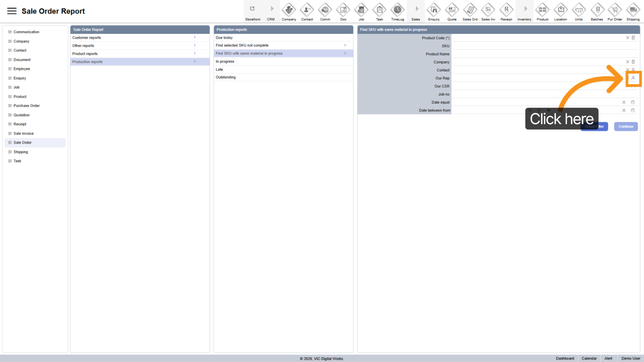This screenshot has height=362, width=644.
Task: Select Sale Order in the sidebar
Action: [x=35, y=143]
